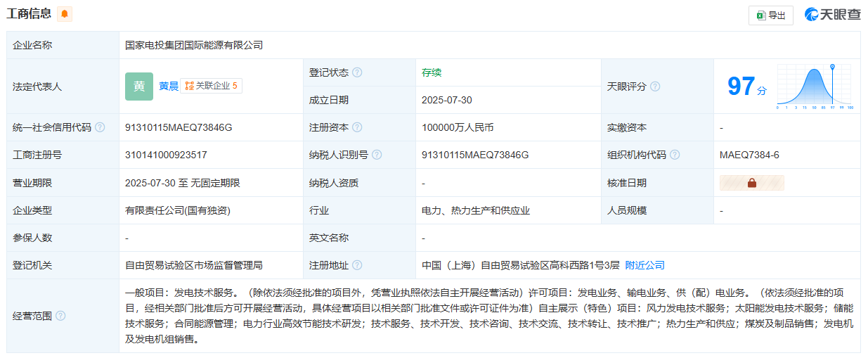
Task: Click help icon next to 注册资本
Action: [357, 127]
